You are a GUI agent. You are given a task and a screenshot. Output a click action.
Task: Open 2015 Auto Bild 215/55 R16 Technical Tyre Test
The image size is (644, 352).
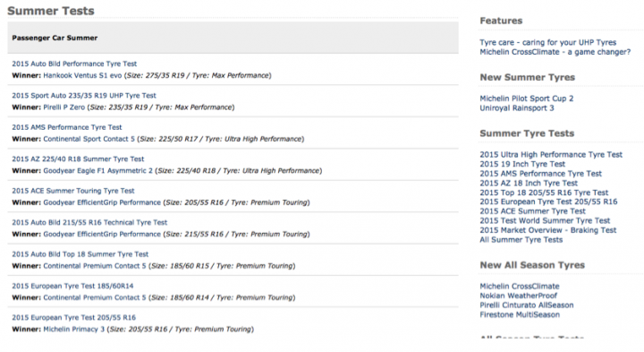[x=89, y=222]
